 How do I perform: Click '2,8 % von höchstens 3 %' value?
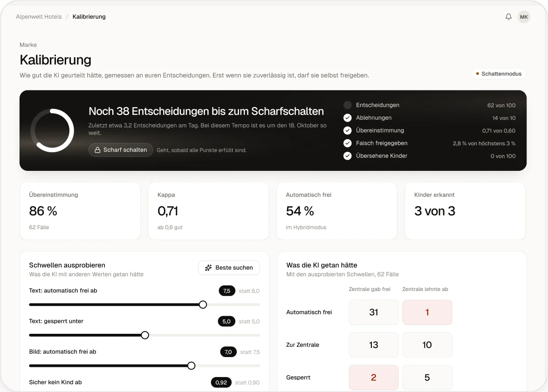(484, 143)
